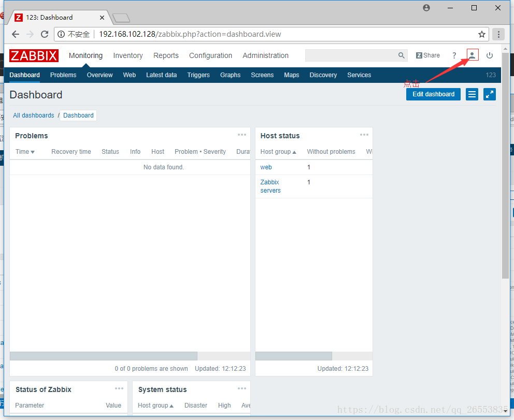
Task: Sort System status by Host group
Action: (156, 405)
